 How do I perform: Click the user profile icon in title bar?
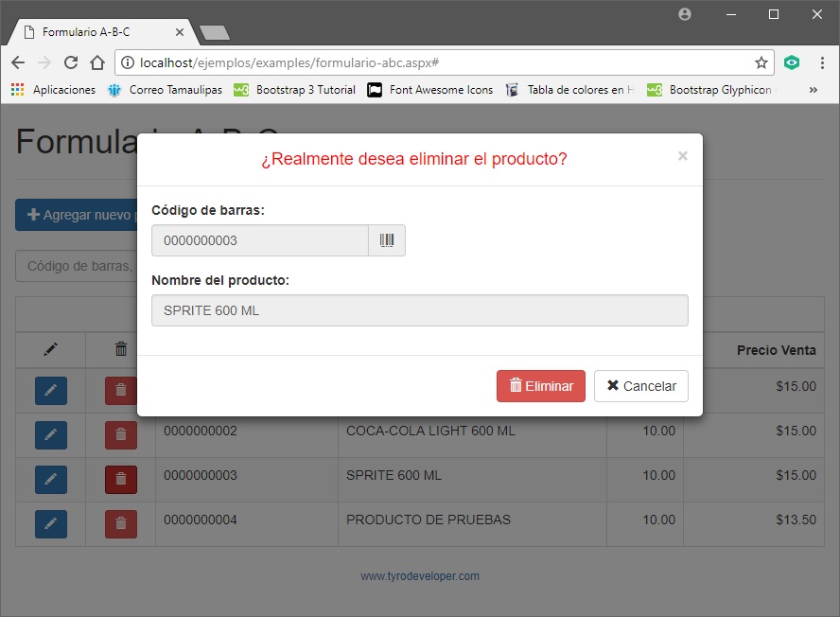coord(684,14)
